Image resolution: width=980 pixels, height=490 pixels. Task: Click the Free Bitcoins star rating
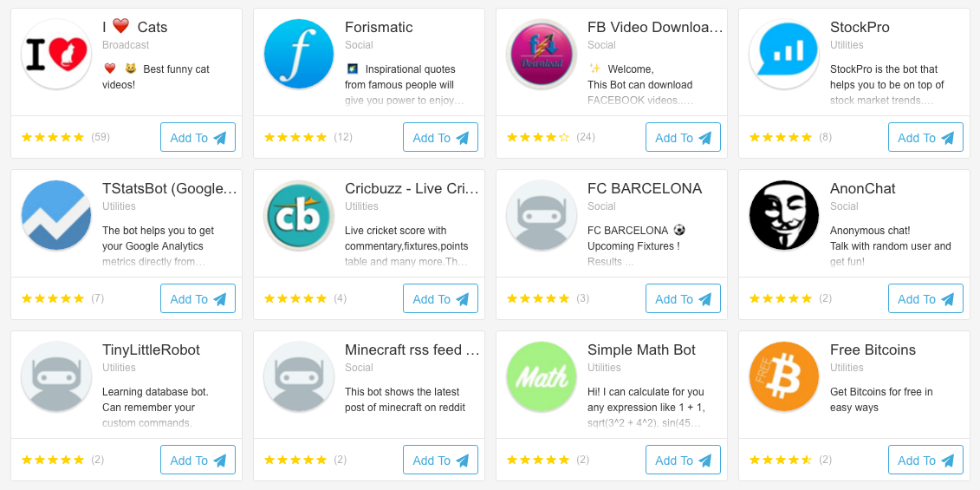[x=780, y=460]
